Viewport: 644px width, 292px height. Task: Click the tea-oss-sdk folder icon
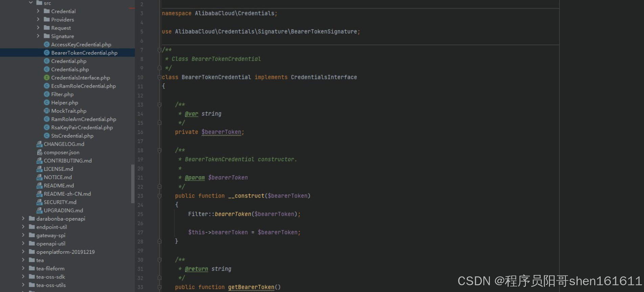click(32, 277)
